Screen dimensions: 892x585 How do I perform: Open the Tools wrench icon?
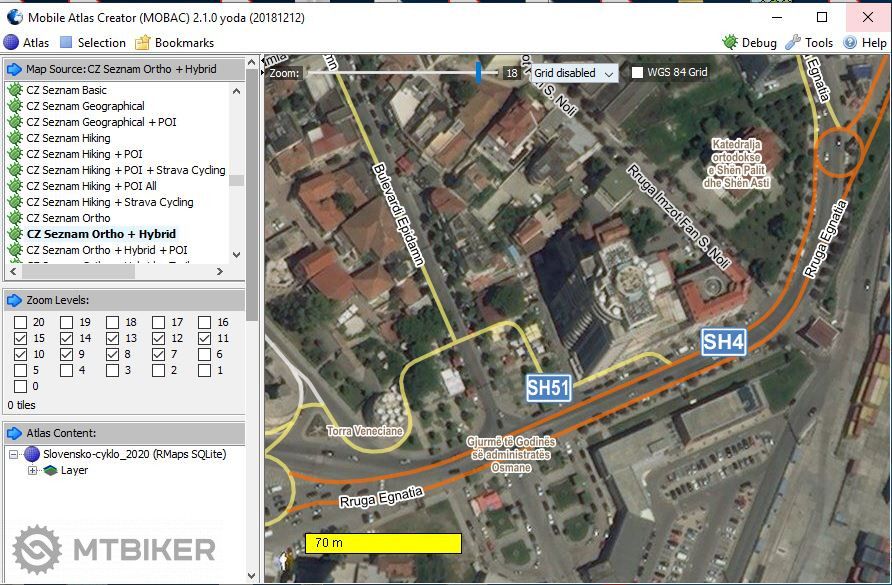pyautogui.click(x=793, y=43)
